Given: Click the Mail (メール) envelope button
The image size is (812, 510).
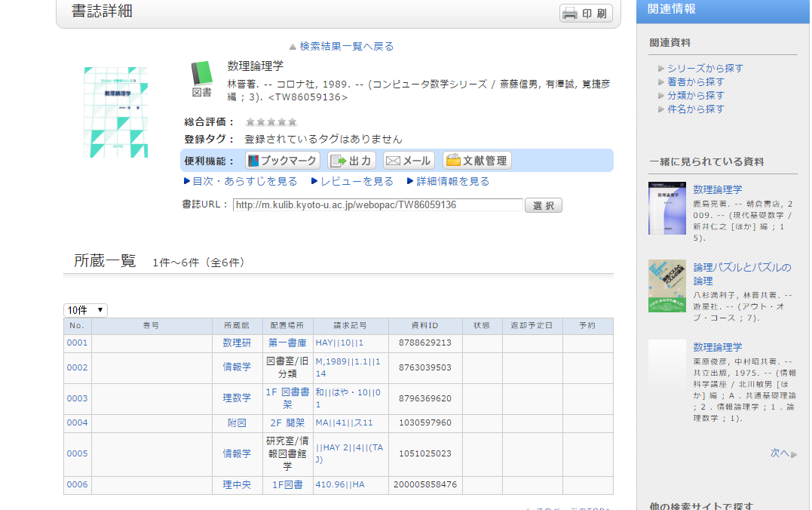Looking at the screenshot, I should (x=409, y=161).
